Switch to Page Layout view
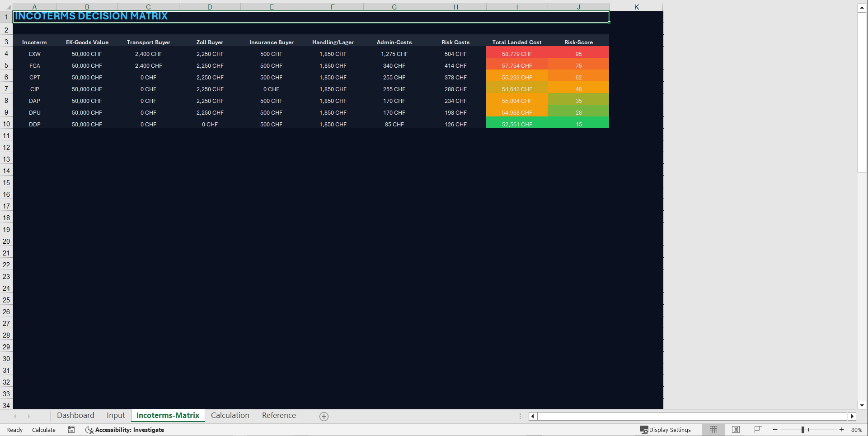868x436 pixels. click(x=736, y=430)
